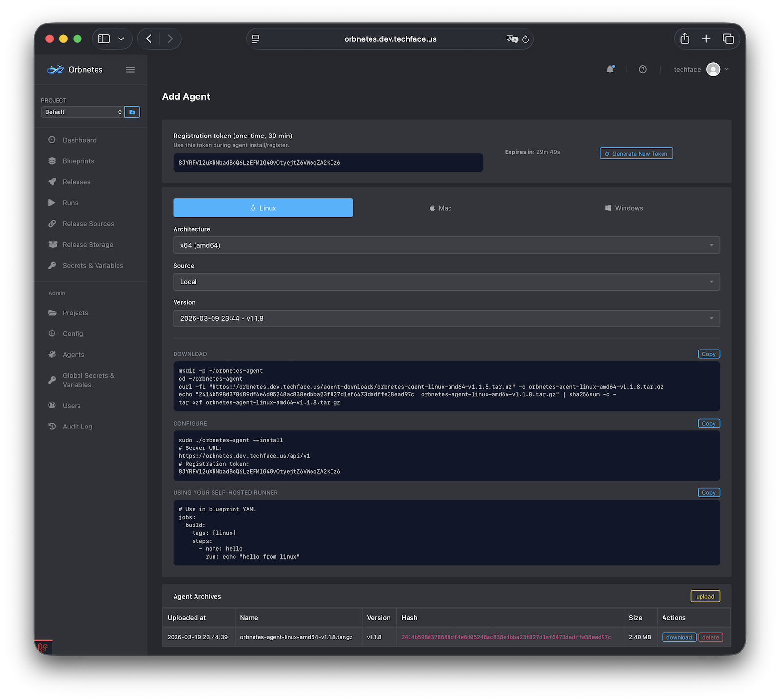
Task: Open the notifications bell icon
Action: [610, 70]
